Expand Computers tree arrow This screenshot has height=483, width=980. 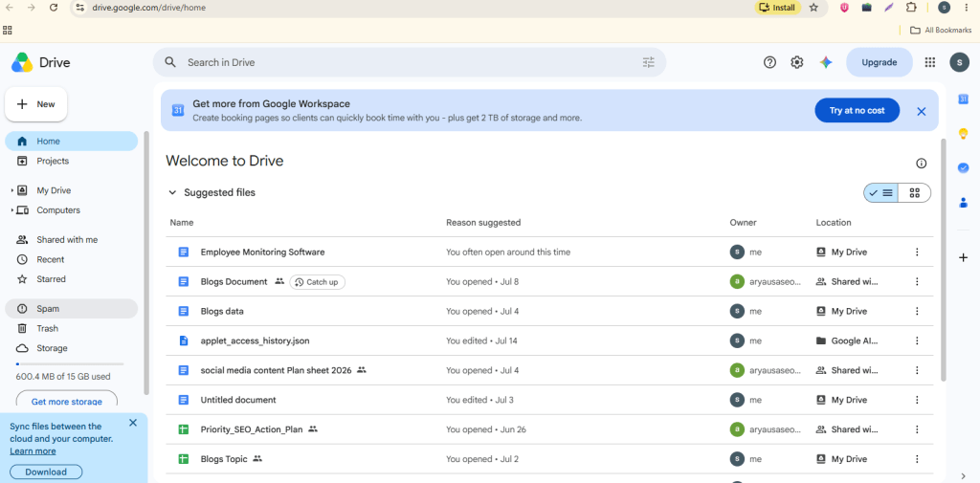11,210
